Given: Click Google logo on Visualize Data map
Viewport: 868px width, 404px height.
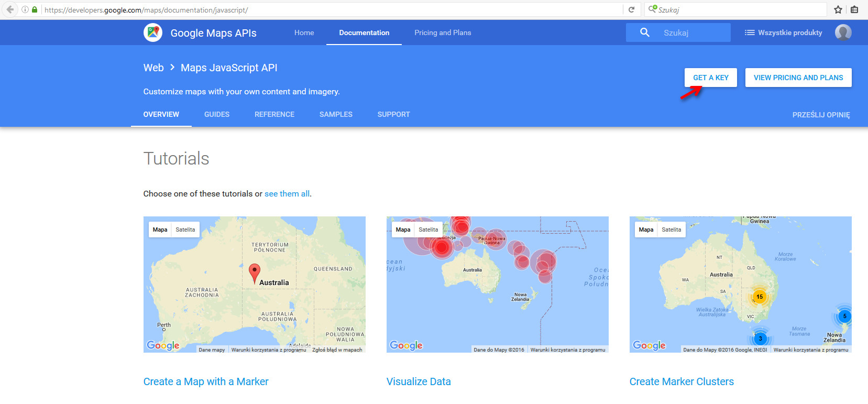Looking at the screenshot, I should click(406, 345).
